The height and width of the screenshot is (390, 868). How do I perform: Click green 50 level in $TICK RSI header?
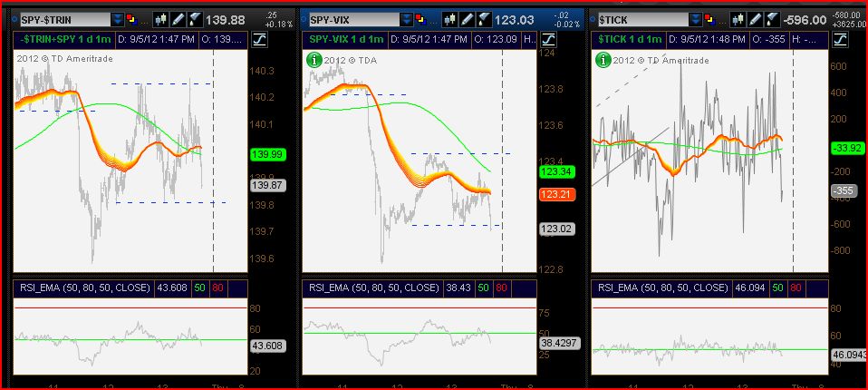(x=777, y=288)
